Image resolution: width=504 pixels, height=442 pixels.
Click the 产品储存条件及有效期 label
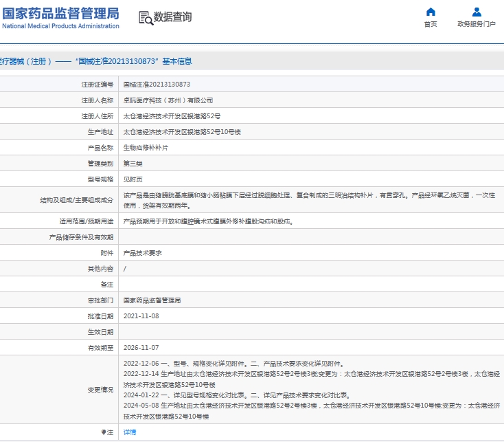click(x=81, y=237)
